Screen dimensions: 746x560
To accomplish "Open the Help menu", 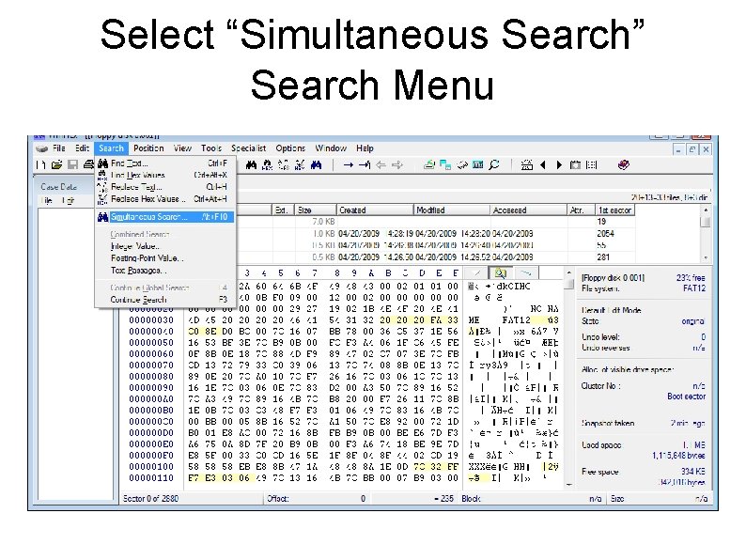I will pos(365,148).
